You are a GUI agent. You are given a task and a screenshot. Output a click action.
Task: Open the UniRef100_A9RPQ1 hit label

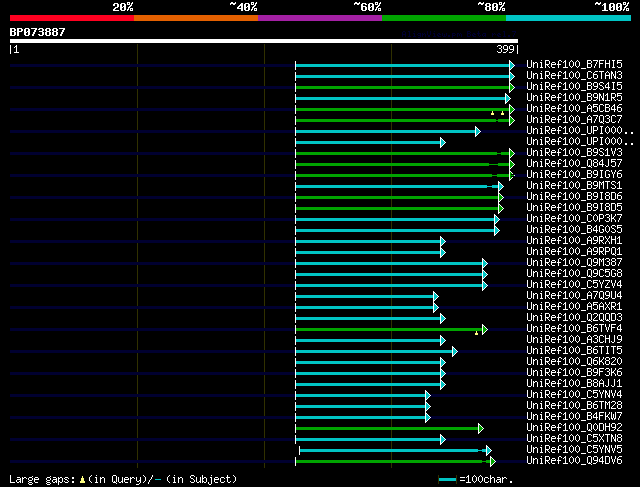click(574, 251)
